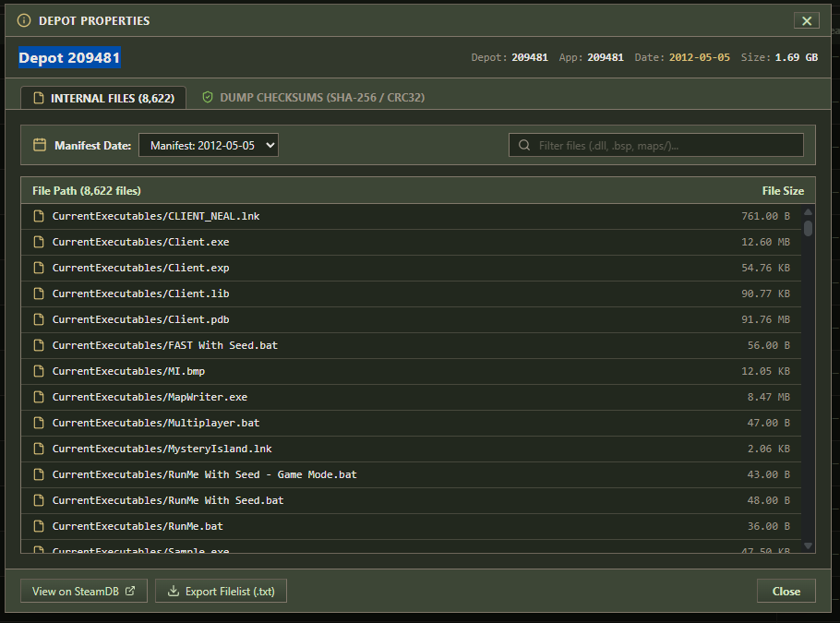The image size is (840, 623).
Task: Click file icon for FAST With Seed.bat
Action: [39, 345]
